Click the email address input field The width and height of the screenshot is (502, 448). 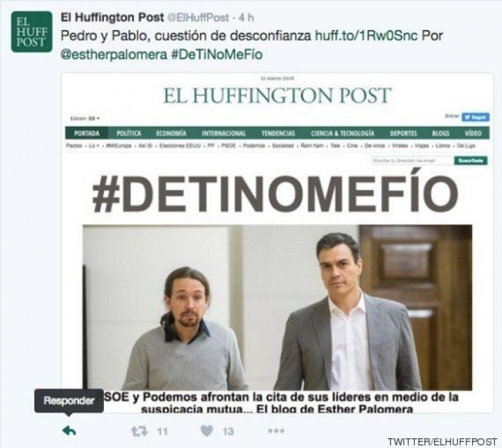[x=413, y=160]
